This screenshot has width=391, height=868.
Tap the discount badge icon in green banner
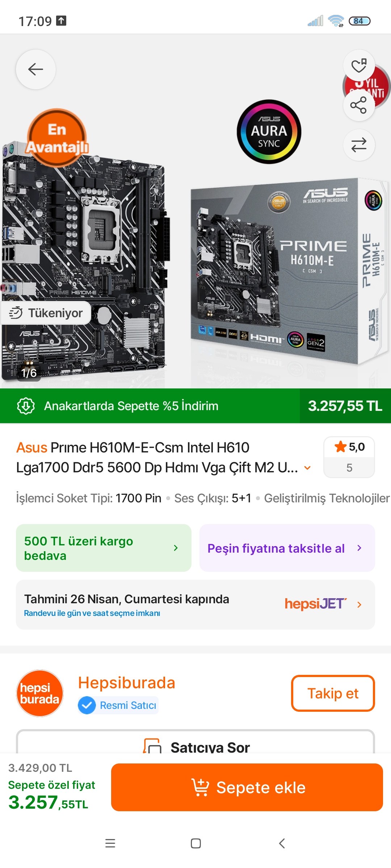pos(26,406)
